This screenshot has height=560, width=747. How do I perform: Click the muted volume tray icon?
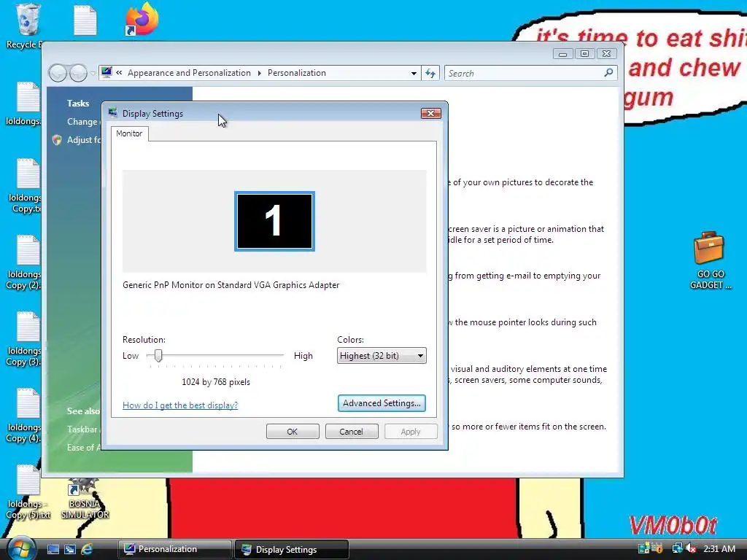(691, 548)
